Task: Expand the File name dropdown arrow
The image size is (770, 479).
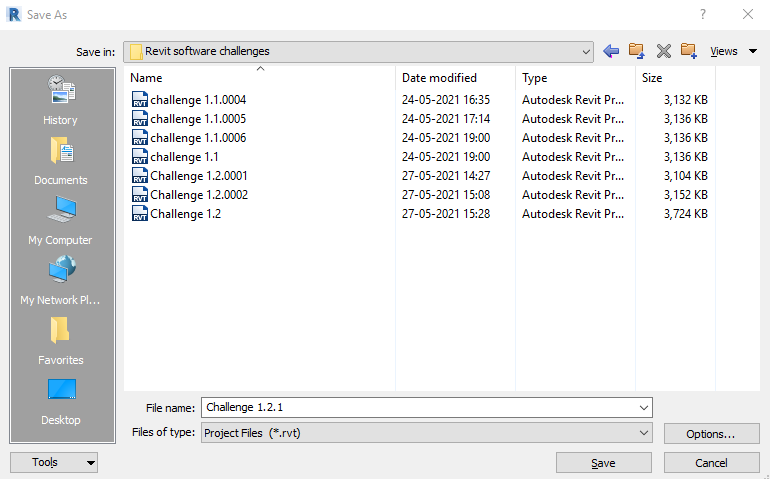Action: pyautogui.click(x=644, y=408)
